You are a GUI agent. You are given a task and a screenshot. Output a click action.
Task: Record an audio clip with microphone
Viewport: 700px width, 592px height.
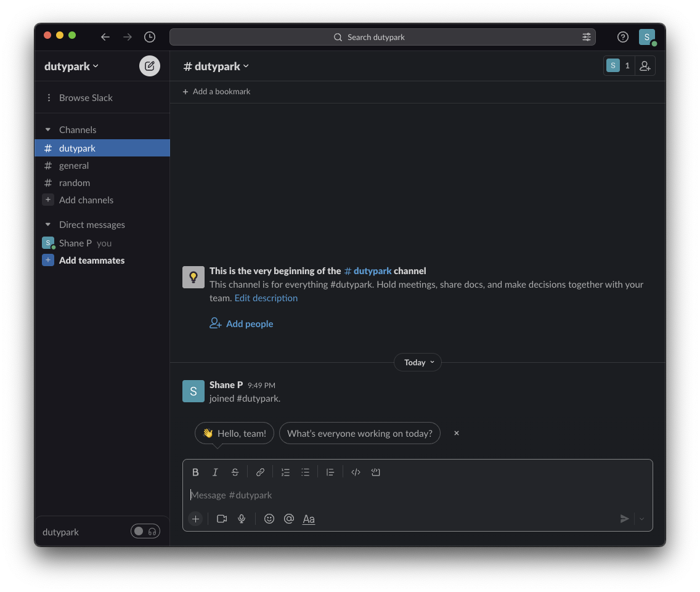pos(242,519)
